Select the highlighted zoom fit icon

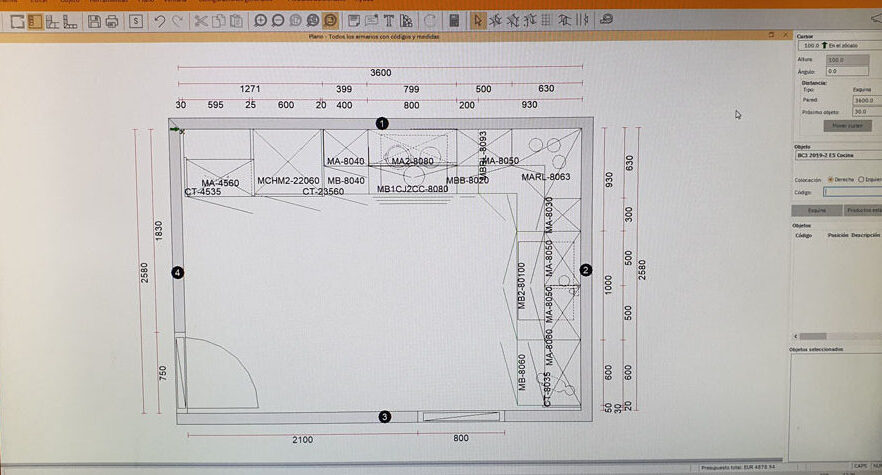330,21
